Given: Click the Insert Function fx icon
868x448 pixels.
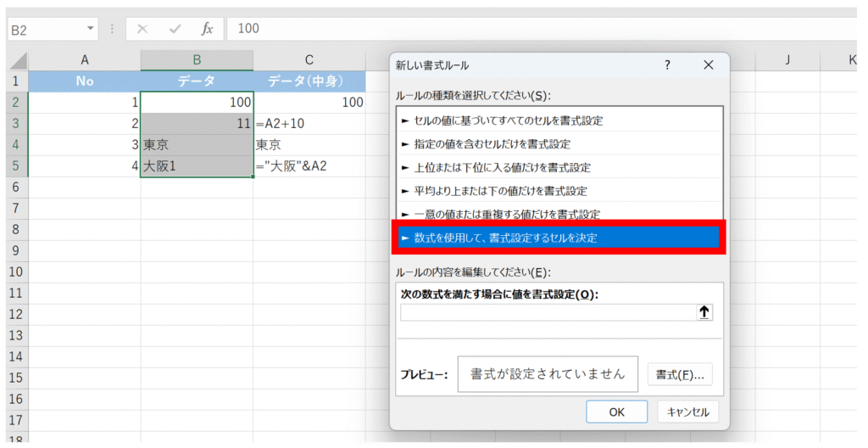Looking at the screenshot, I should coord(207,29).
